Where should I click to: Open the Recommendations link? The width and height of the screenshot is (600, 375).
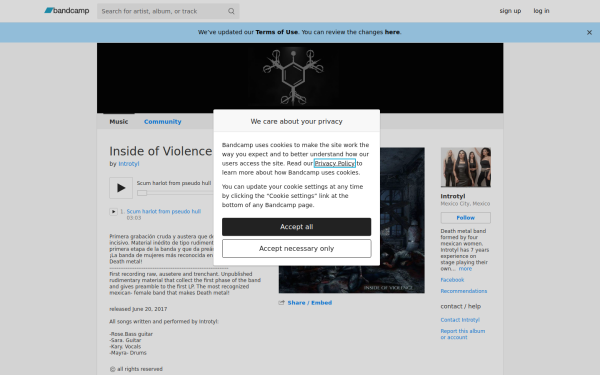tap(464, 291)
